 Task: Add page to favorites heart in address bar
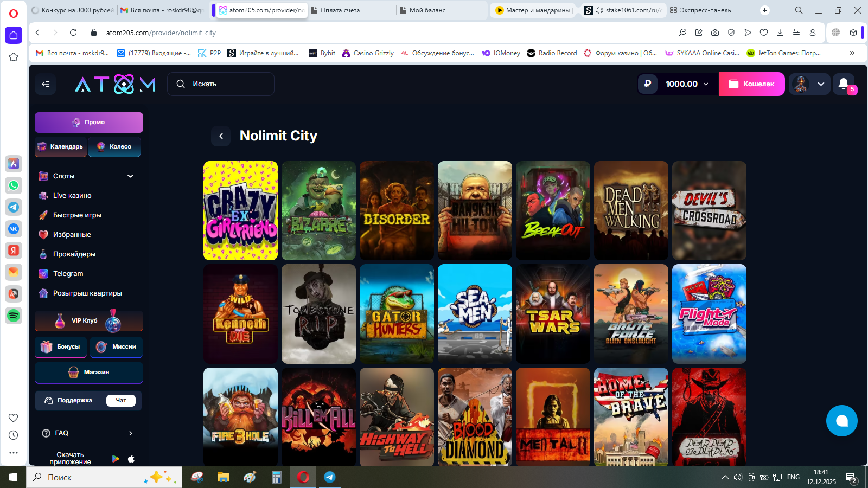coord(764,33)
